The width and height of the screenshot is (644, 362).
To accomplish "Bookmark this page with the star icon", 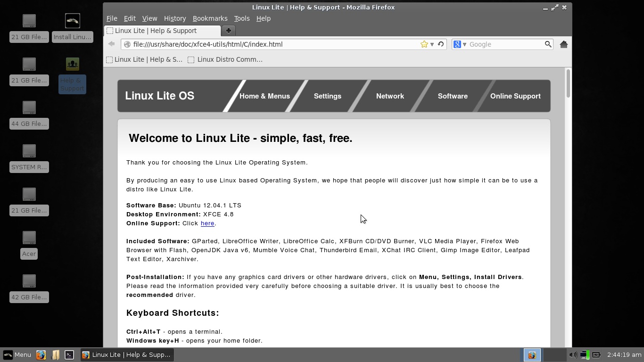I will tap(424, 44).
